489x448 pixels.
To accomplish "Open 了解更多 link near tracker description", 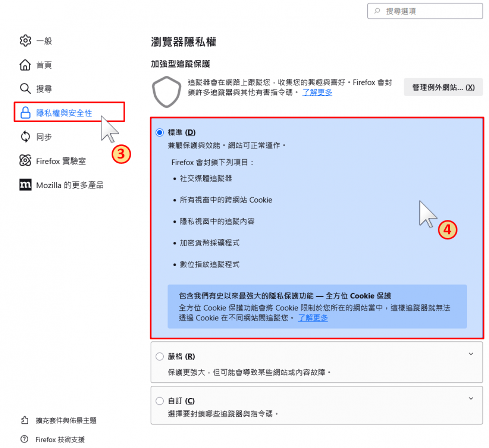I will point(317,92).
